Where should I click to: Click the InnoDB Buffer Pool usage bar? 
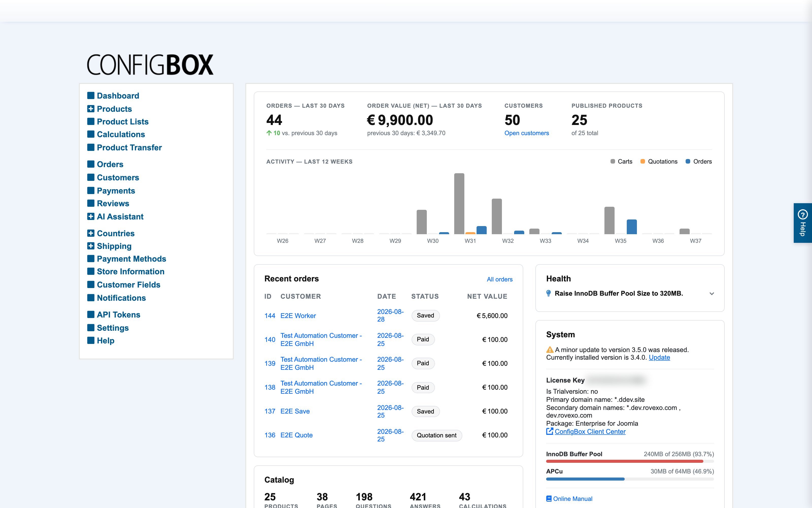point(630,461)
